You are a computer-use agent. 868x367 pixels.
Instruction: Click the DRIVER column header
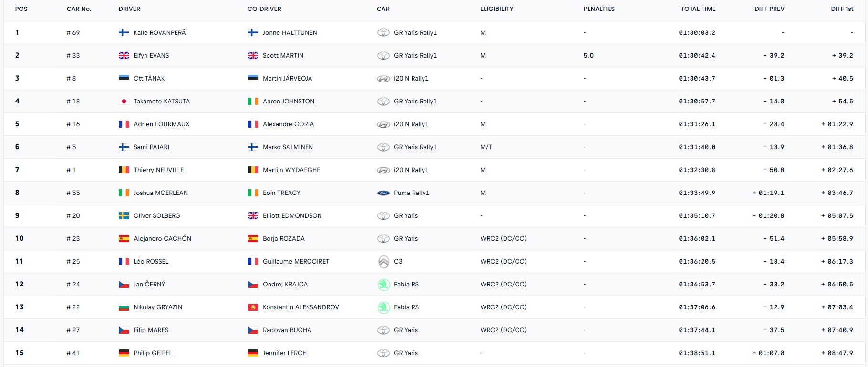(x=129, y=9)
